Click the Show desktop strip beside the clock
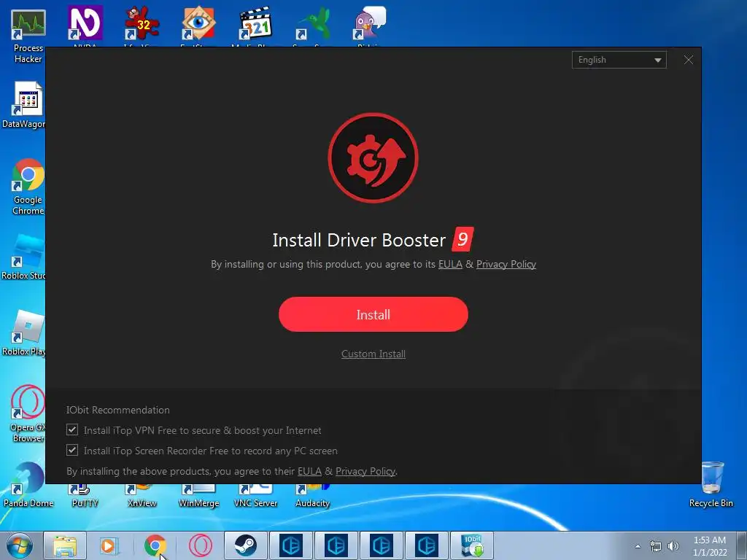Viewport: 747px width, 560px height. 742,545
